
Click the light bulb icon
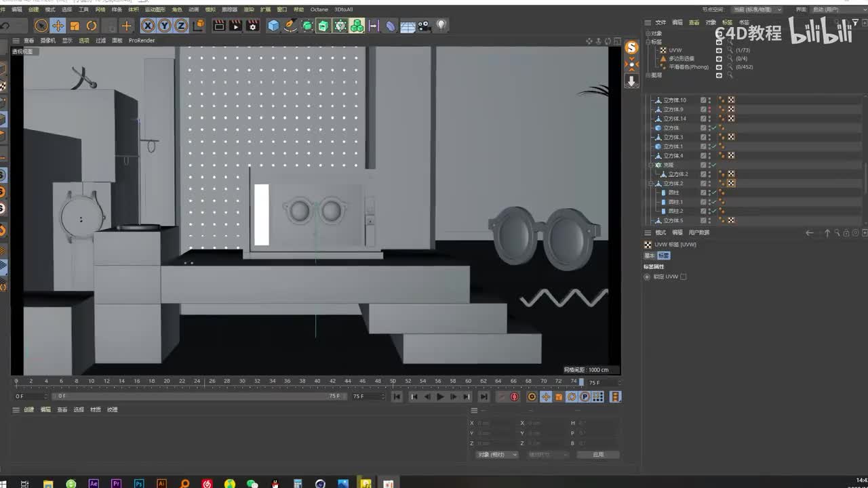[x=441, y=26]
